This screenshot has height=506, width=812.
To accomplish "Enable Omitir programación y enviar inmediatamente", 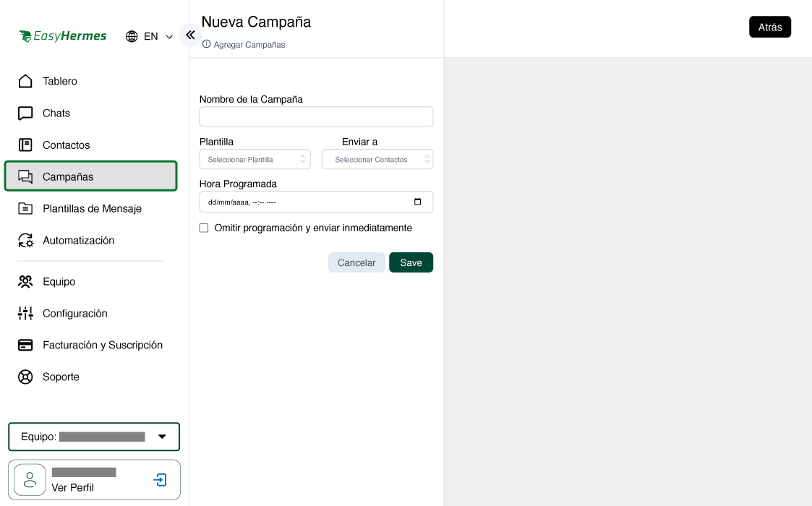I will 204,228.
